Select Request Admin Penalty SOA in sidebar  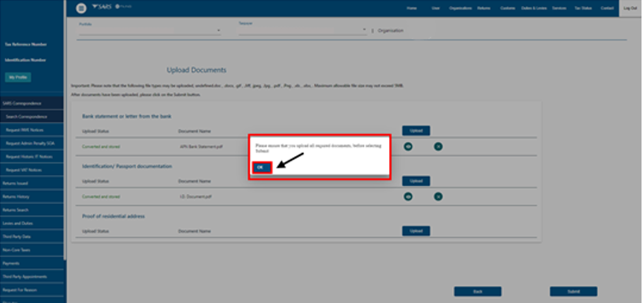coord(29,143)
